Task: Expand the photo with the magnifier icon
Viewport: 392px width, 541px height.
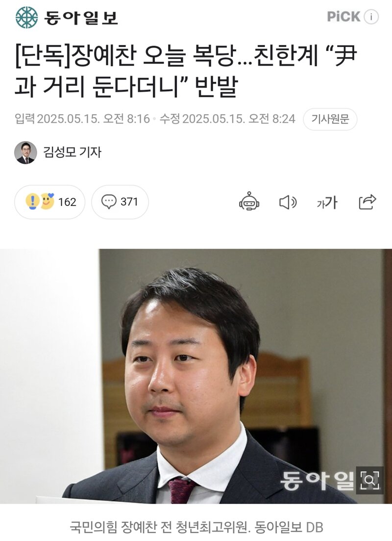Action: click(x=369, y=480)
